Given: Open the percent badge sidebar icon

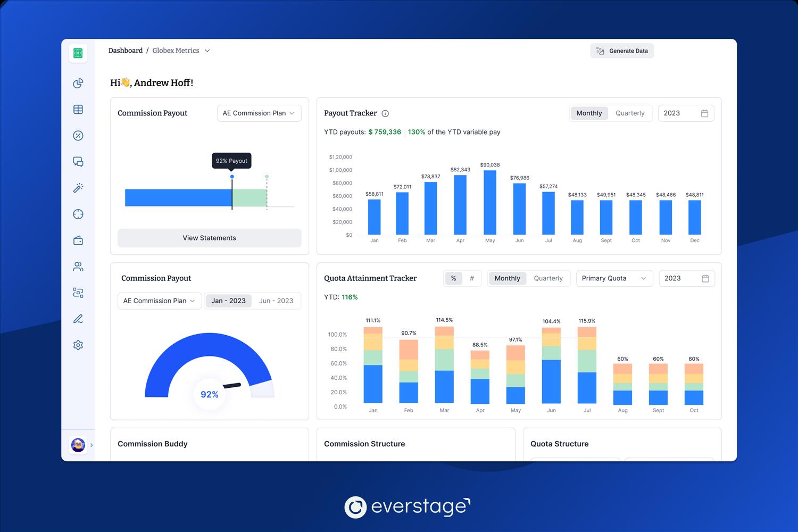Looking at the screenshot, I should 78,136.
